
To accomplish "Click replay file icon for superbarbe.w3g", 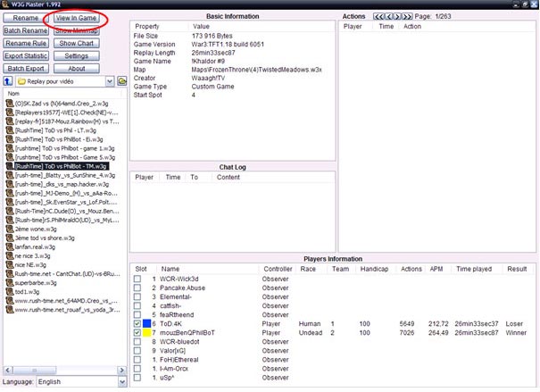I will (8, 282).
